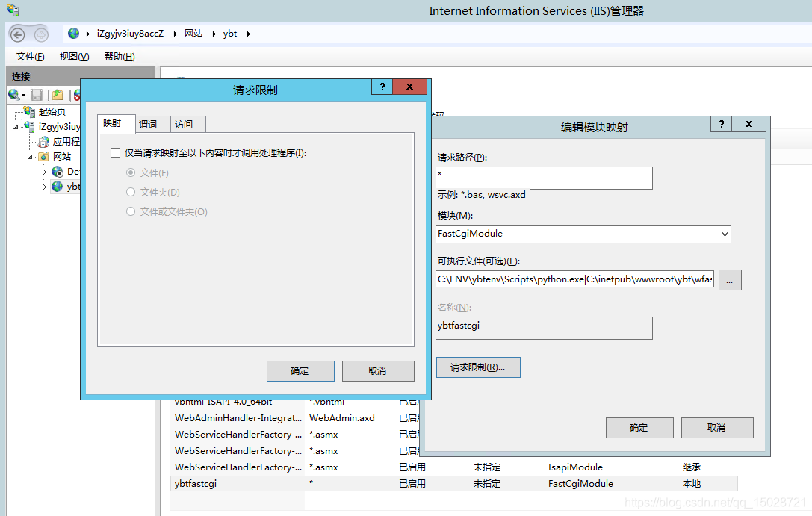812x516 pixels.
Task: Click the save connections disk icon
Action: pos(36,94)
